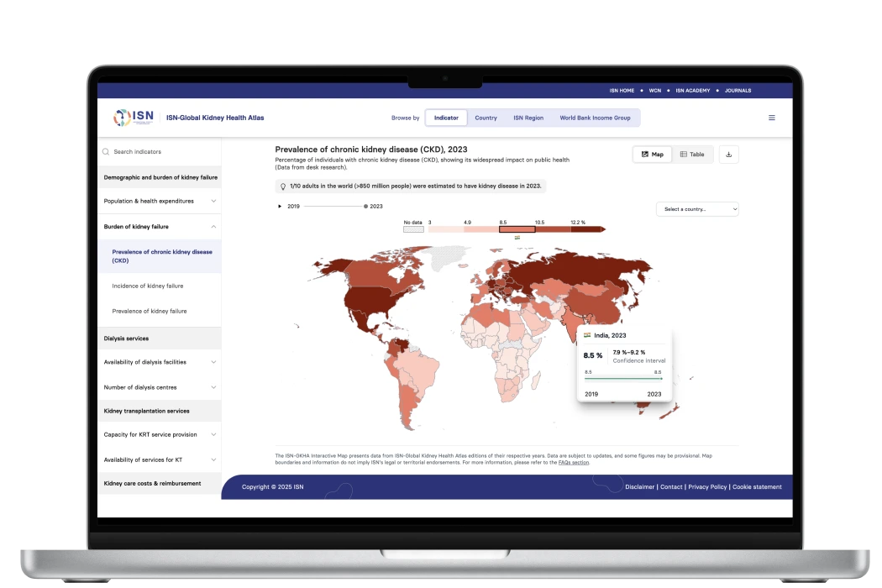Expand Population & health expenditures section
The width and height of the screenshot is (882, 588).
tap(213, 202)
